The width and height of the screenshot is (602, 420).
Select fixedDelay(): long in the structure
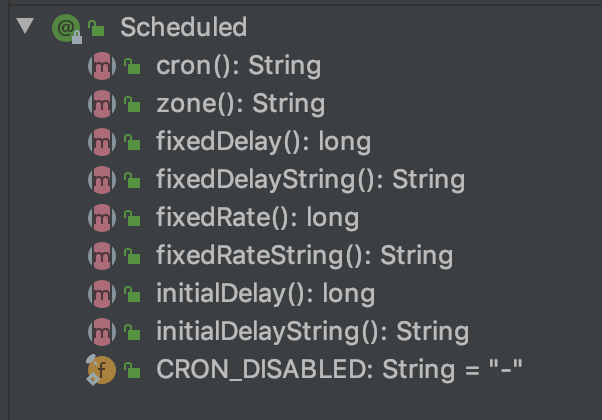[263, 142]
